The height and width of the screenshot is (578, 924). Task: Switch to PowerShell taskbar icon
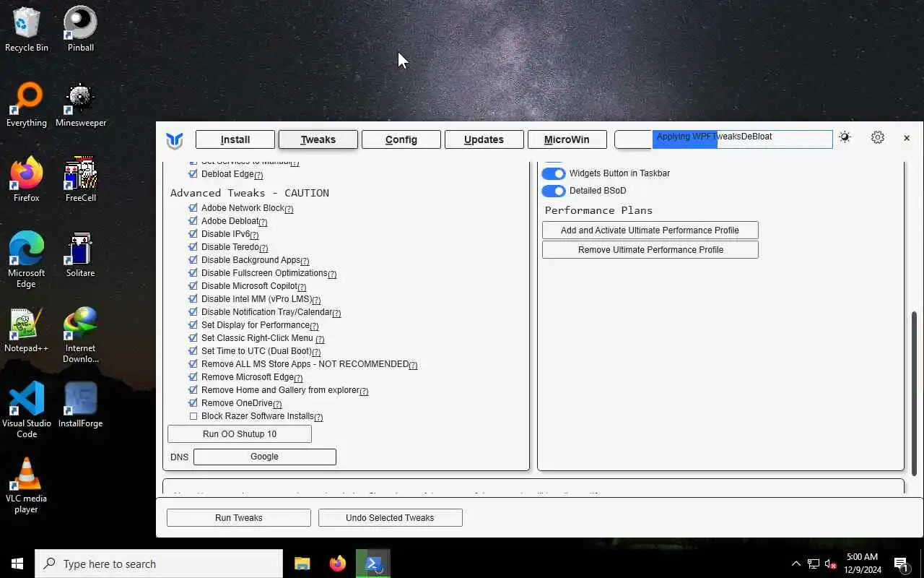tap(373, 564)
